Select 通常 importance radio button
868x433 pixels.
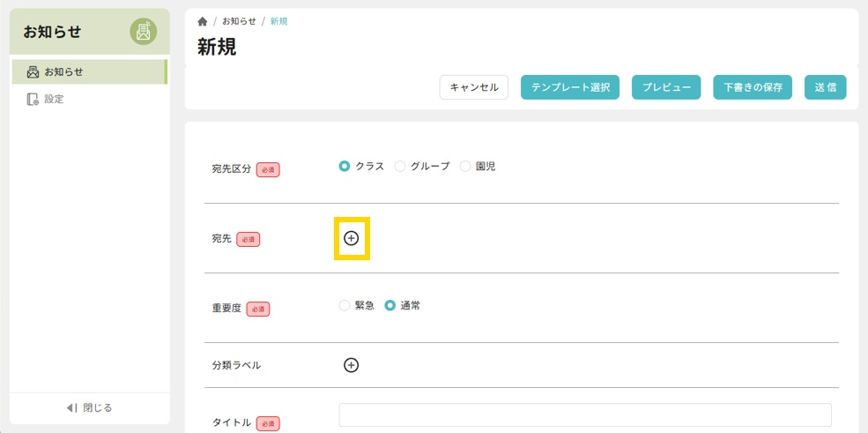[x=390, y=306]
